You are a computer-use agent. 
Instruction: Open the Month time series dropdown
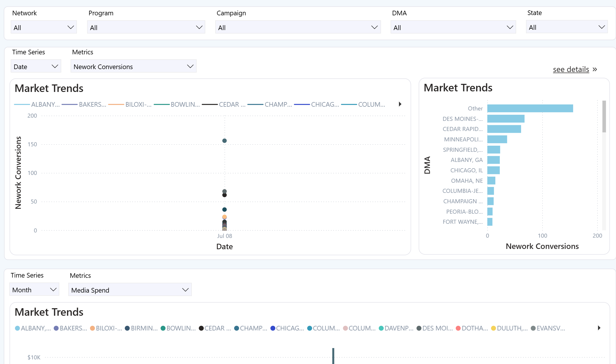click(x=34, y=290)
